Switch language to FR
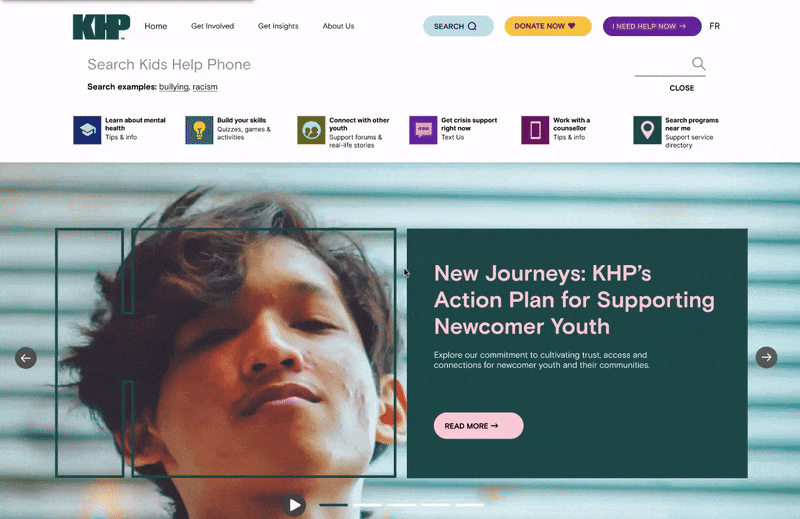 (714, 26)
